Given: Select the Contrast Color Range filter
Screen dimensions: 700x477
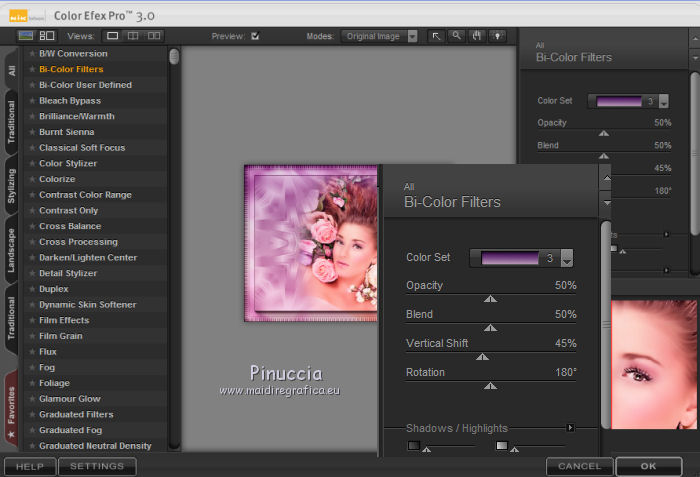Looking at the screenshot, I should point(85,195).
